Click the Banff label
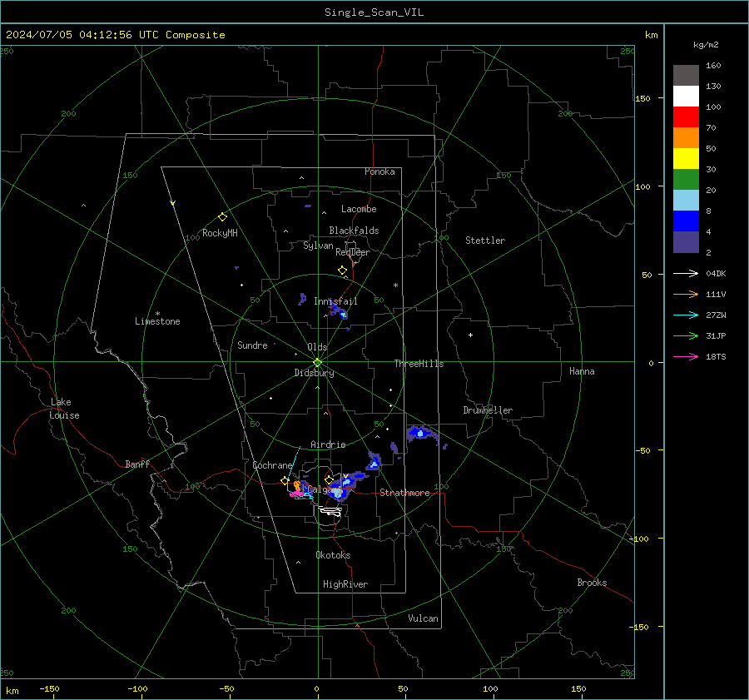This screenshot has height=700, width=749. [x=137, y=464]
